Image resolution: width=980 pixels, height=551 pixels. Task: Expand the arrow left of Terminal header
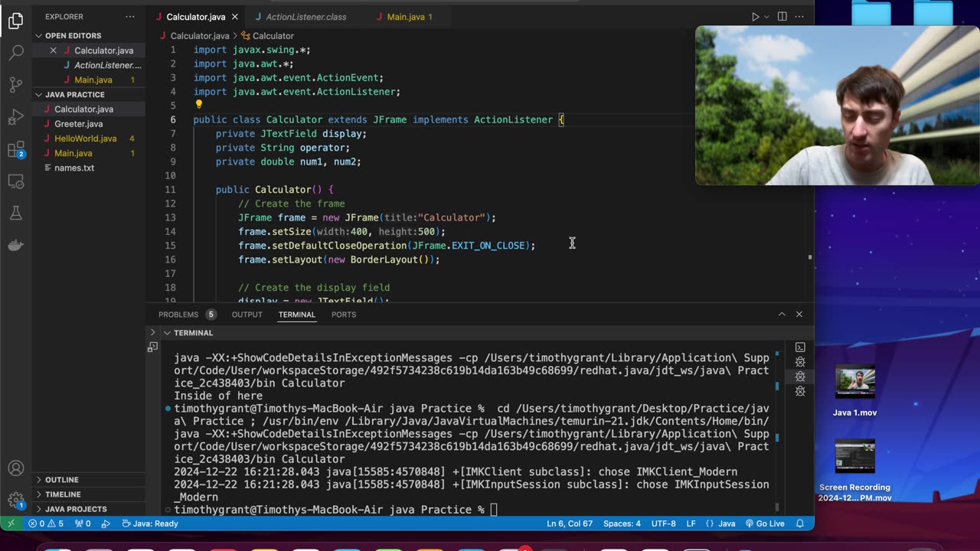click(152, 333)
